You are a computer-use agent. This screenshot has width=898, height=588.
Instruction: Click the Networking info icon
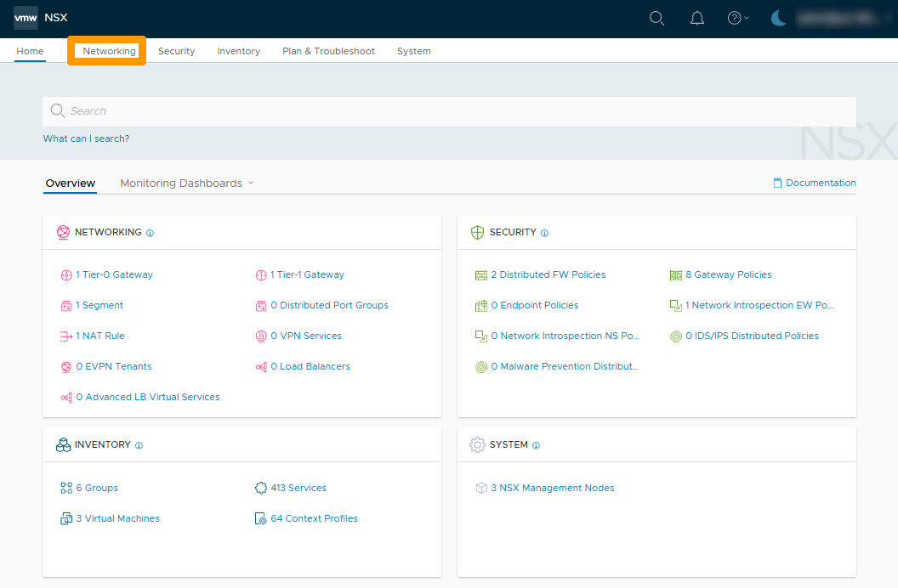(151, 233)
